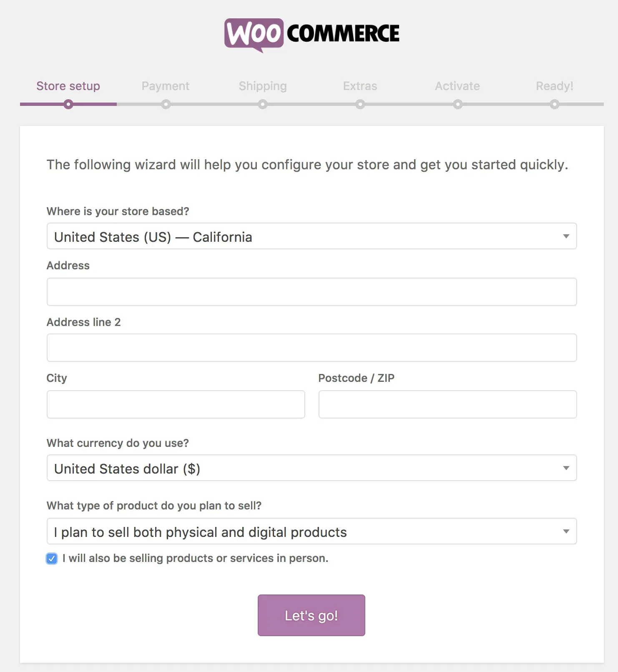Click the Activate step indicator circle

pos(457,104)
